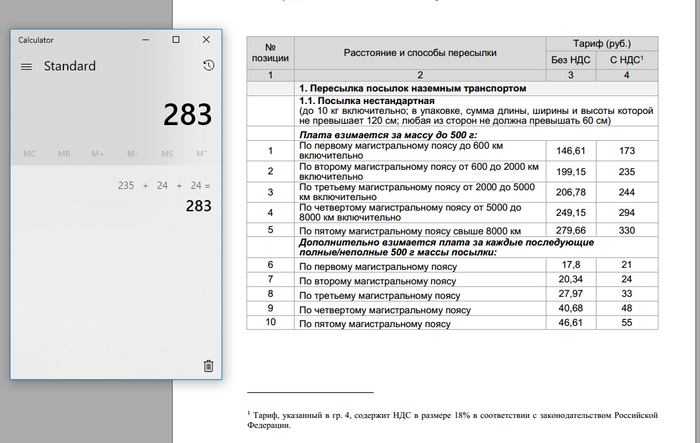Image resolution: width=700 pixels, height=443 pixels.
Task: Click the value 21 in the table
Action: tap(627, 265)
